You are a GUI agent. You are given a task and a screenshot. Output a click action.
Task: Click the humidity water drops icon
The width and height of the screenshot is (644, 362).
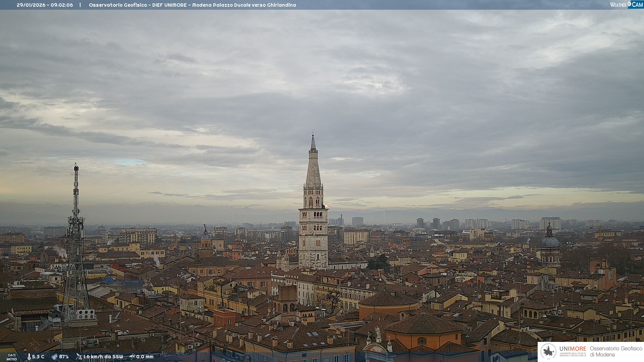coord(54,357)
